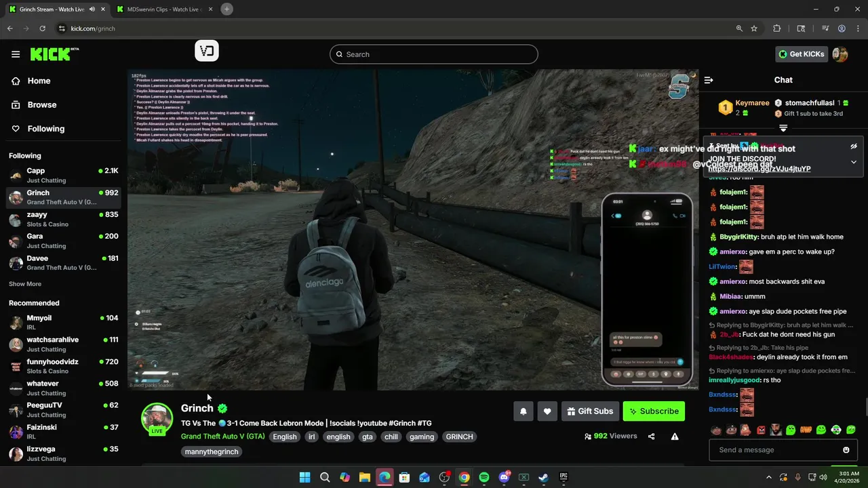Expand the gift leaderboard arrow
Image resolution: width=868 pixels, height=488 pixels.
click(783, 128)
